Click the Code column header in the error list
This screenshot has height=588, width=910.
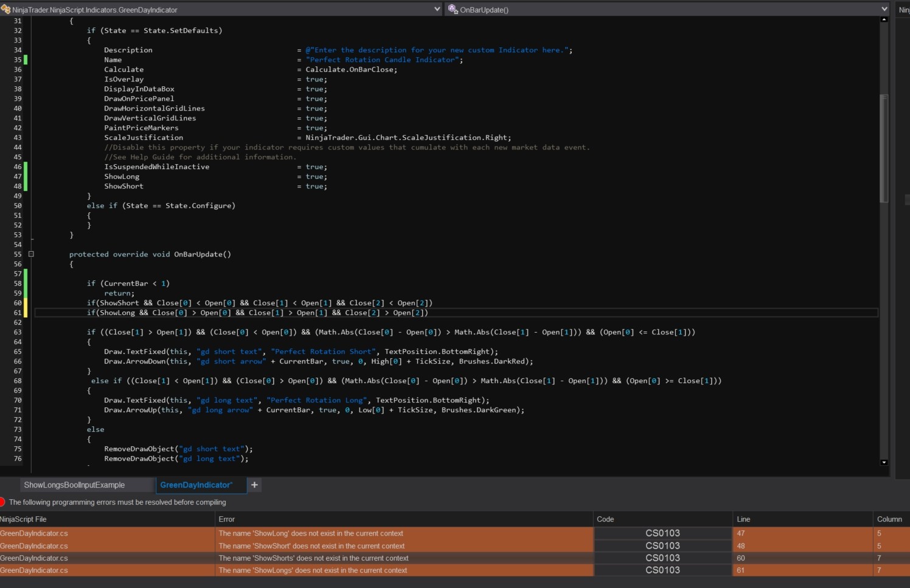point(605,519)
